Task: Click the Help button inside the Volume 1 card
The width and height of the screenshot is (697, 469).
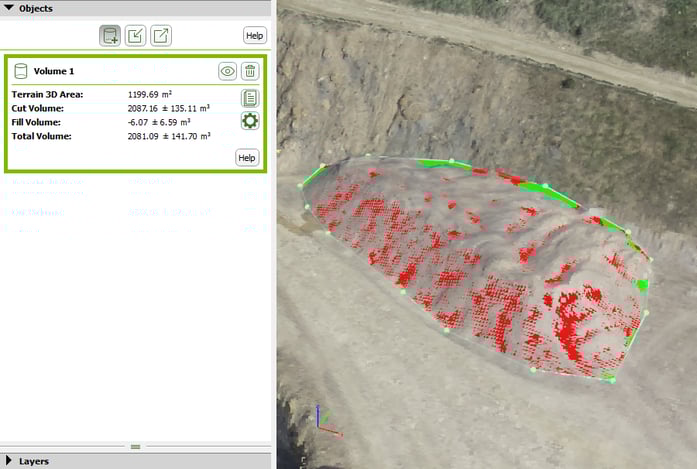Action: [x=247, y=157]
